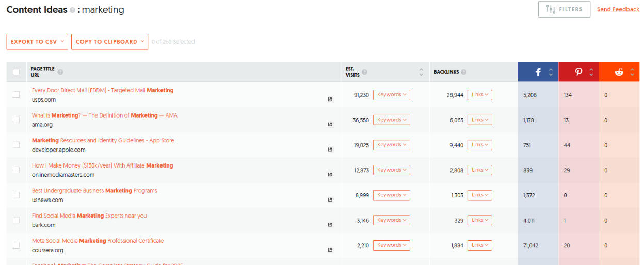Open 'Best Undergraduate Business Marketing Programs' title
The image size is (644, 265).
tap(94, 191)
